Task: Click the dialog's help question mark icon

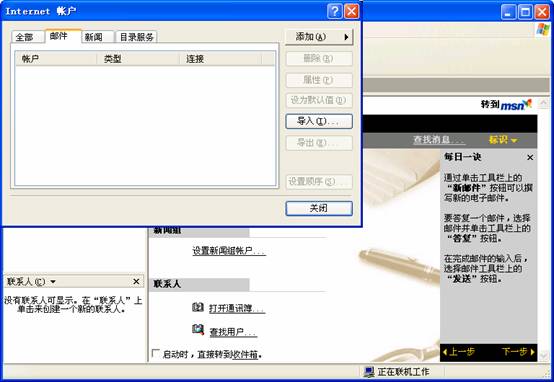Action: 334,11
